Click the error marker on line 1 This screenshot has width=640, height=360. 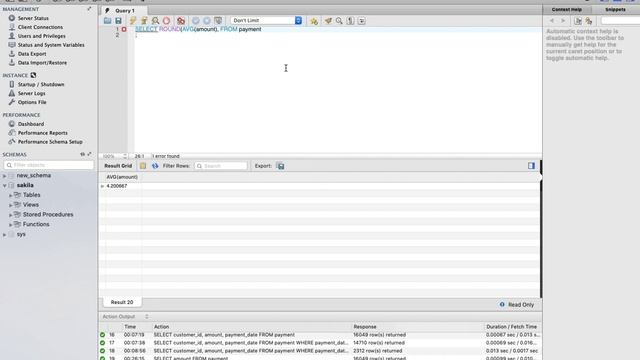[x=124, y=29]
